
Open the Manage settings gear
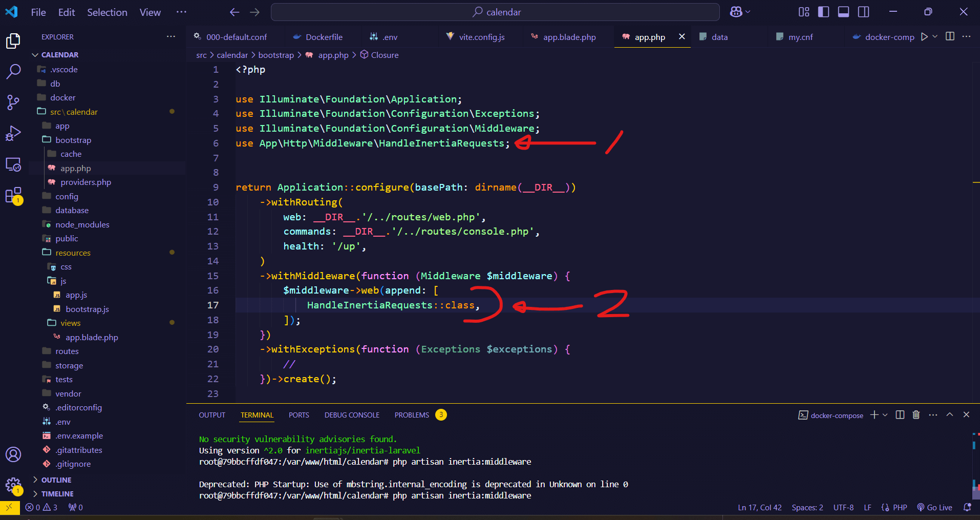[x=13, y=486]
